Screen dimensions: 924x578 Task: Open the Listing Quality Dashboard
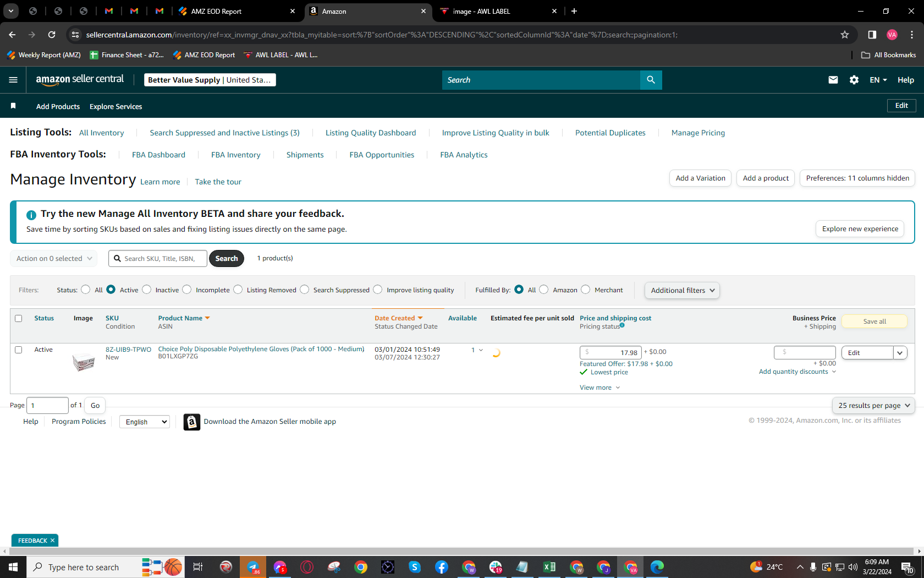click(x=371, y=133)
